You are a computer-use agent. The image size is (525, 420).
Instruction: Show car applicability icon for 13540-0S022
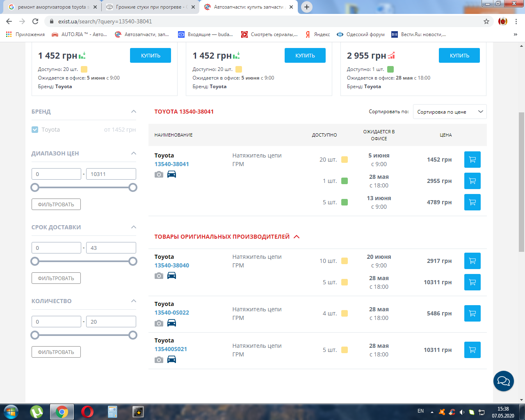[171, 323]
